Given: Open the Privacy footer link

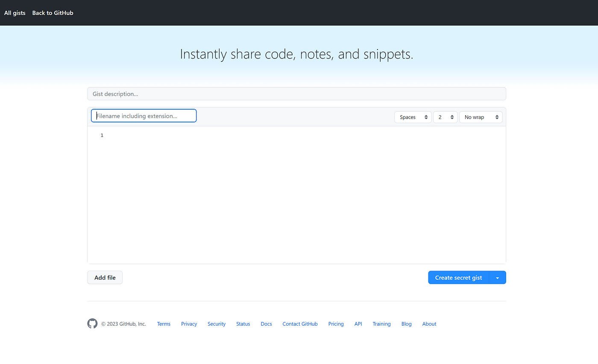Looking at the screenshot, I should click(x=189, y=324).
